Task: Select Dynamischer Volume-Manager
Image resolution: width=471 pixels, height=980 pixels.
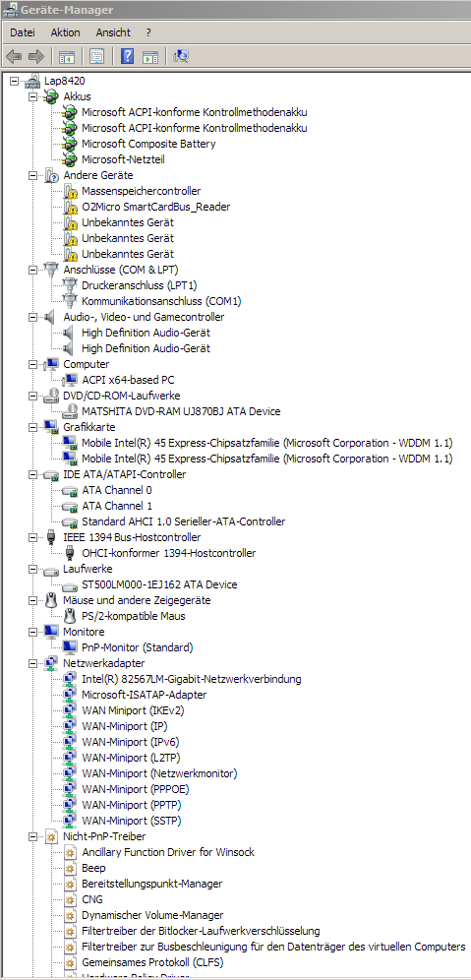Action: point(152,915)
